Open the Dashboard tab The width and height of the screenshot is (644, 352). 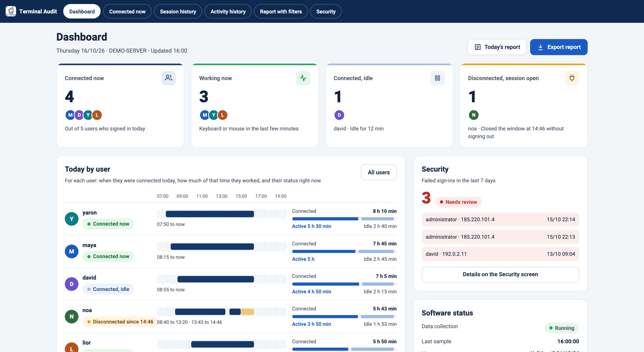click(82, 11)
